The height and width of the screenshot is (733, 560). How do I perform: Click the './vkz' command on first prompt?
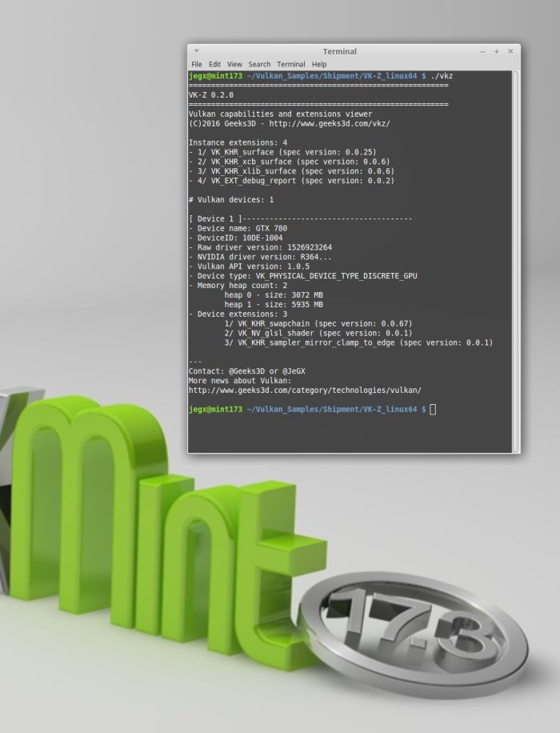442,76
